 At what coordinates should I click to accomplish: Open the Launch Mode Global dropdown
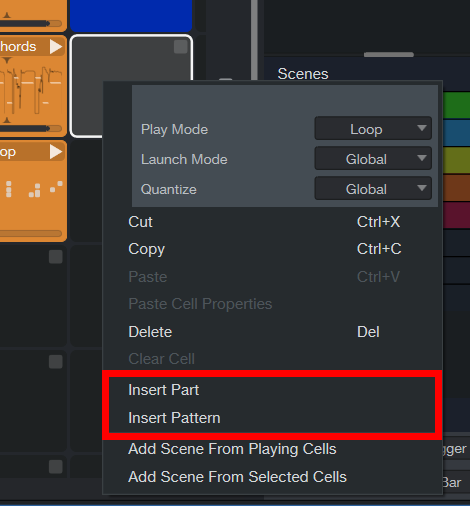pyautogui.click(x=373, y=159)
